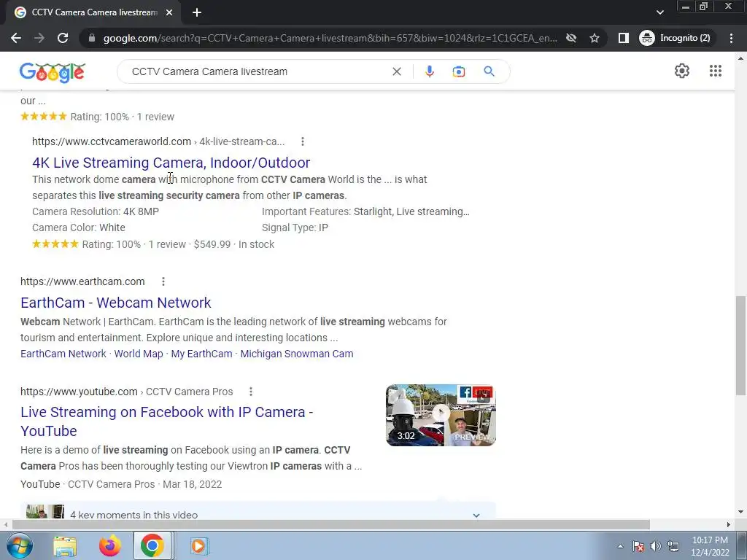Open Live Streaming on Facebook with IP Camera

pyautogui.click(x=167, y=421)
